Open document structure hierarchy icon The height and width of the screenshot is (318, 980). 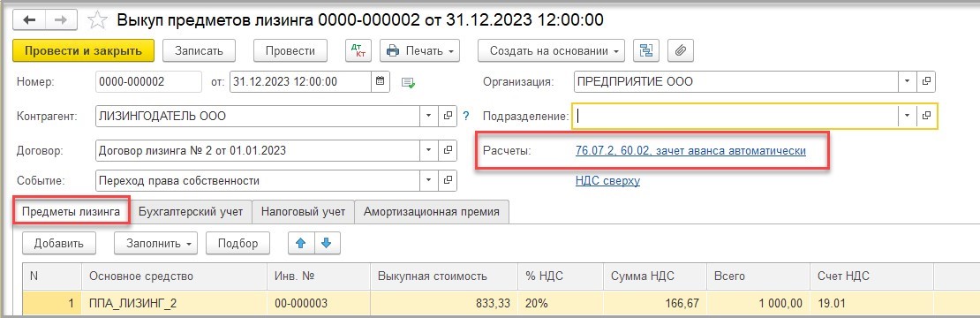click(x=647, y=50)
